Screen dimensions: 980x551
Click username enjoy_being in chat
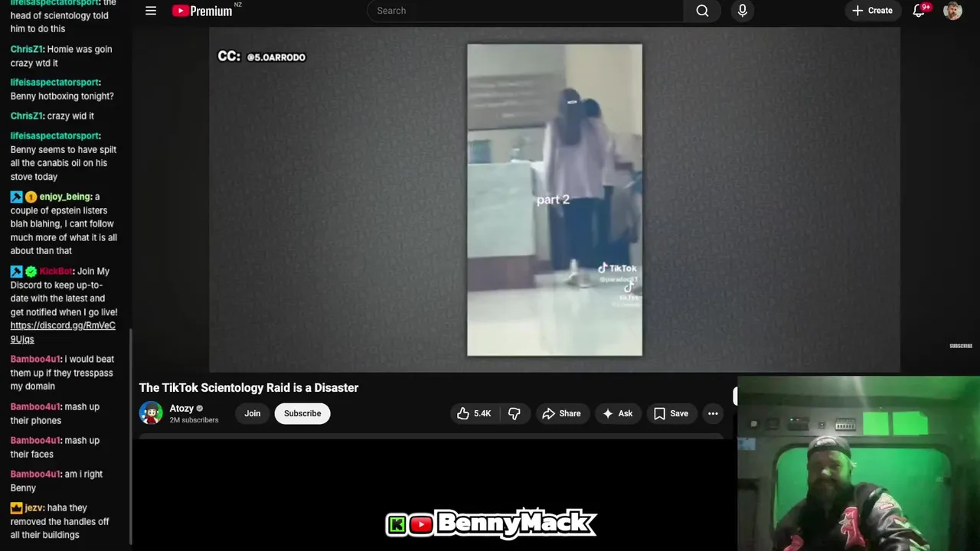click(x=65, y=197)
